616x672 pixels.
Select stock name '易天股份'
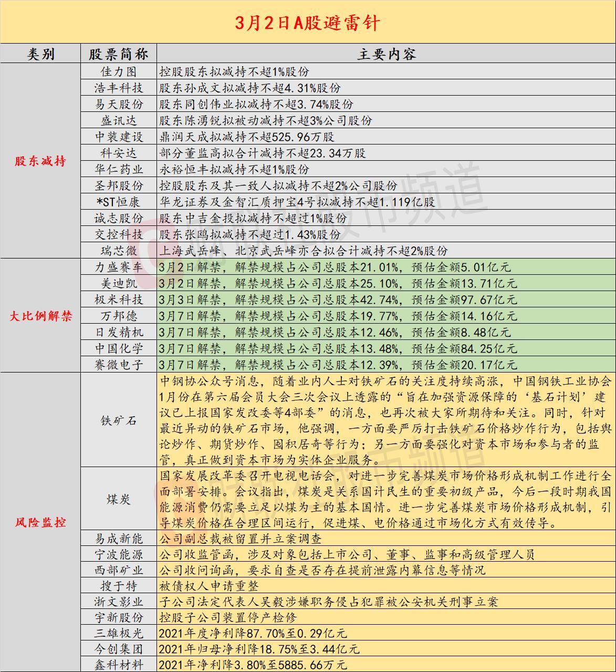(119, 104)
